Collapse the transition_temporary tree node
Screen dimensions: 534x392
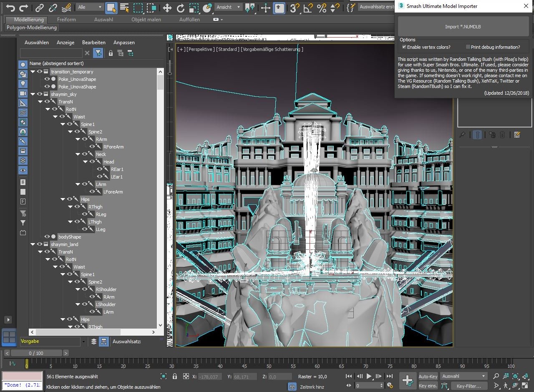(33, 72)
